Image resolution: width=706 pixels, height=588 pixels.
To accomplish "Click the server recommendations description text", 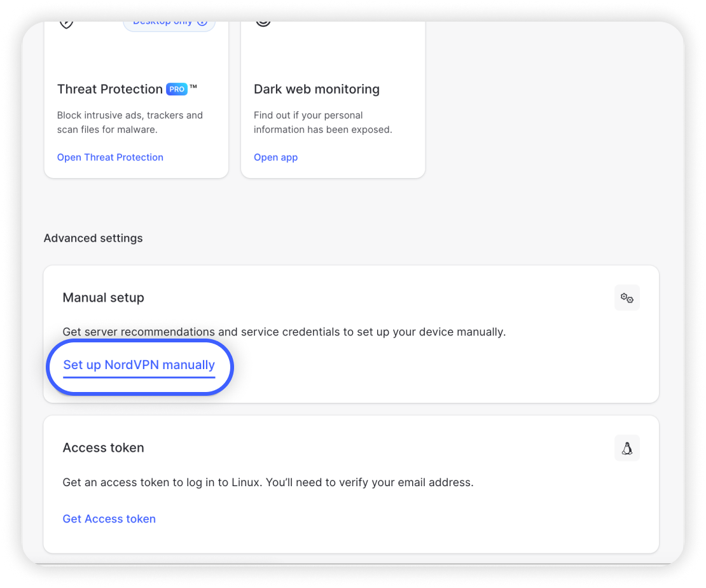I will [x=284, y=332].
